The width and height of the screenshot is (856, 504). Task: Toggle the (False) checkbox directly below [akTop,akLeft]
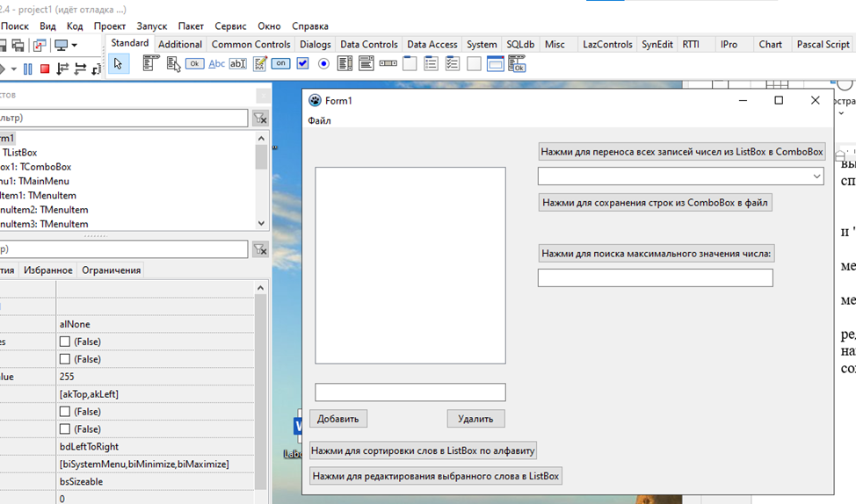coord(65,412)
